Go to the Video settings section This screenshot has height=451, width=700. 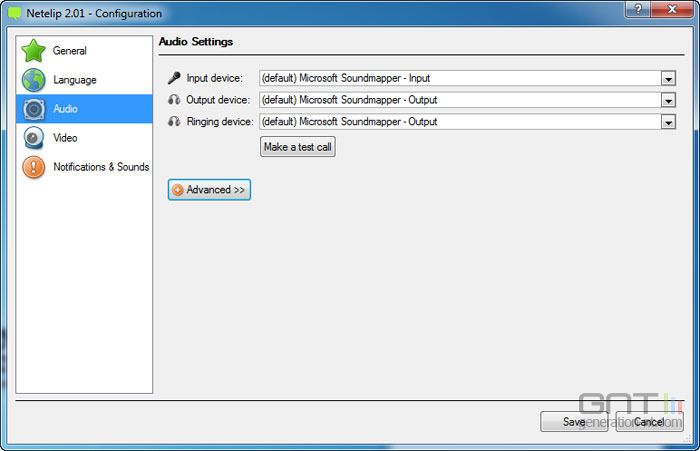(84, 138)
